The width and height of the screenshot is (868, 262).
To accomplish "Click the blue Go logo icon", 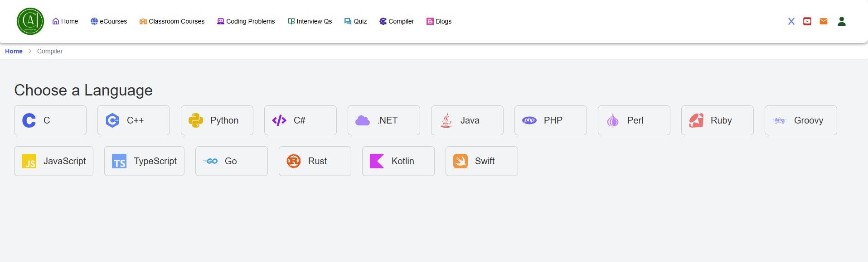I will [x=211, y=161].
